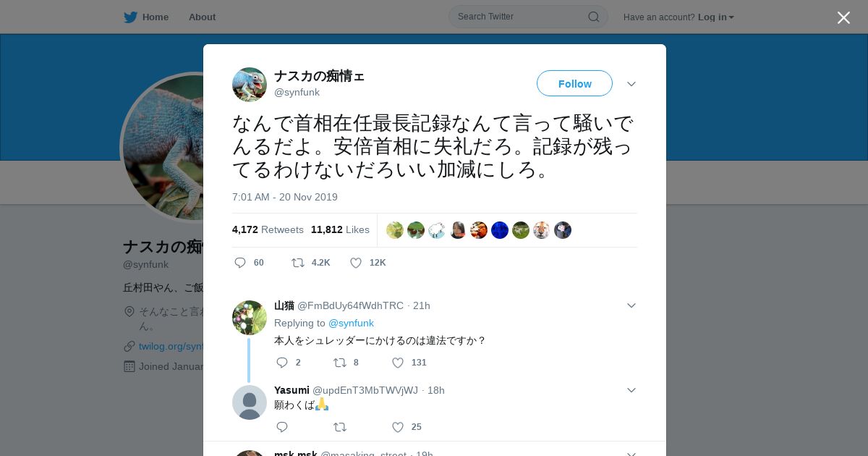Follow the @synfunk account
This screenshot has width=868, height=456.
[x=574, y=83]
